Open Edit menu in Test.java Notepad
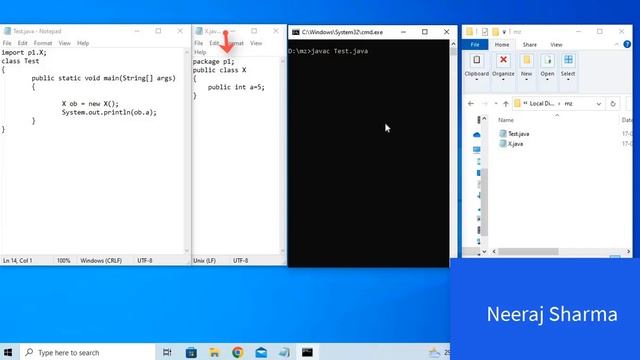Viewport: 640px width, 360px height. pyautogui.click(x=22, y=43)
